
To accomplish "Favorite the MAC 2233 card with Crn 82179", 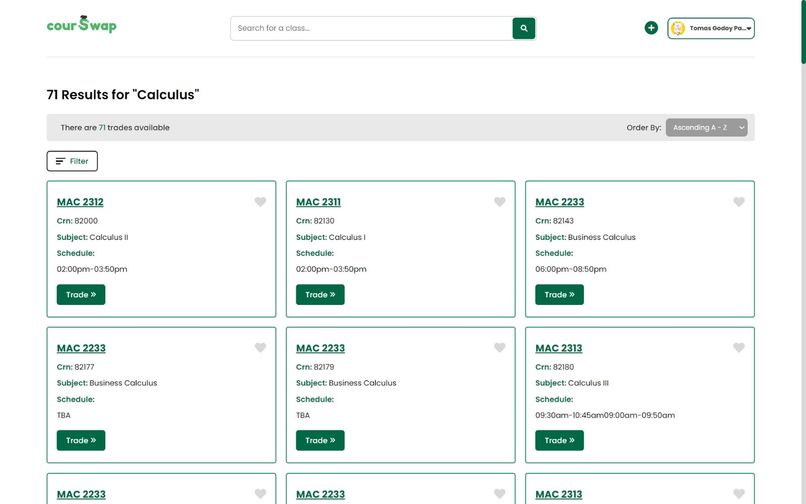I will click(x=500, y=348).
